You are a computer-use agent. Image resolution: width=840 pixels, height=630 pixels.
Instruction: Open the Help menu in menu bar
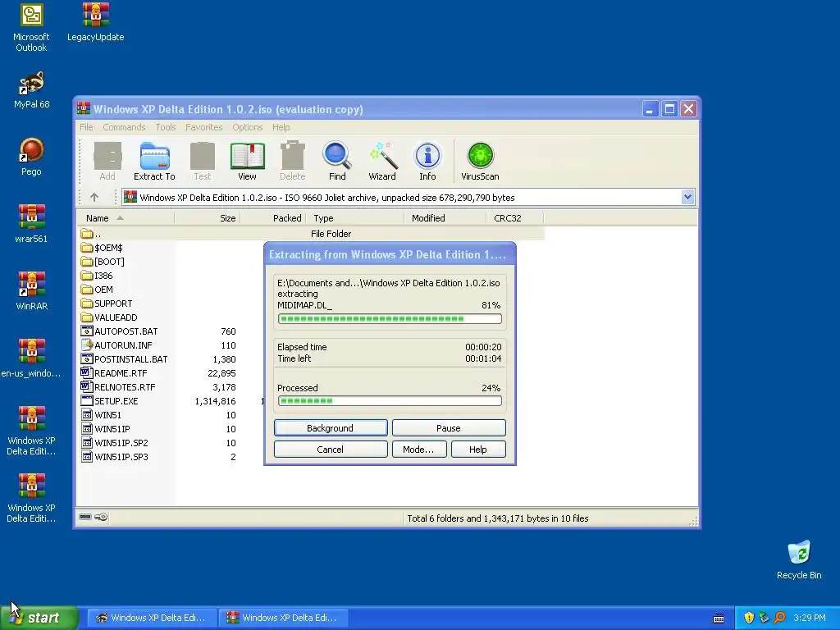[281, 127]
